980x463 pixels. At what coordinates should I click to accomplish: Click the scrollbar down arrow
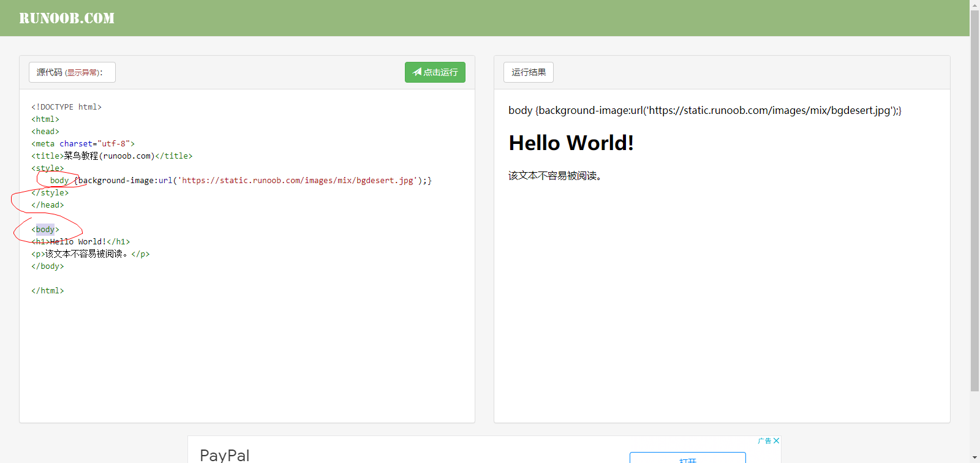tap(974, 458)
